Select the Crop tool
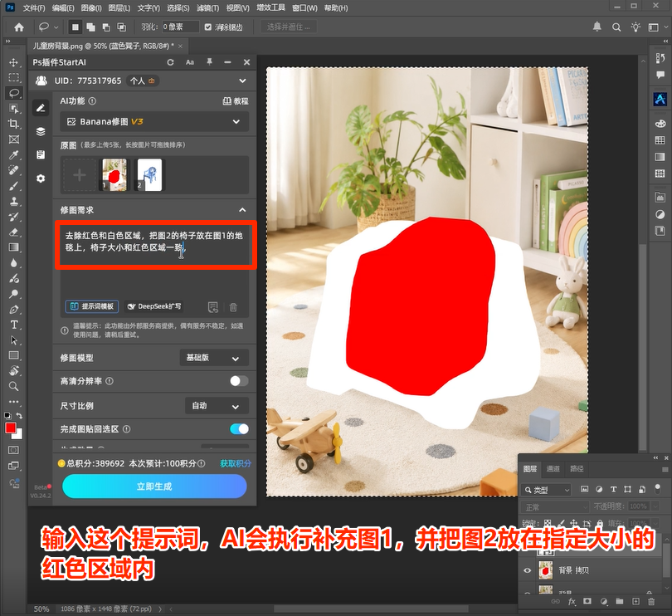 point(14,124)
